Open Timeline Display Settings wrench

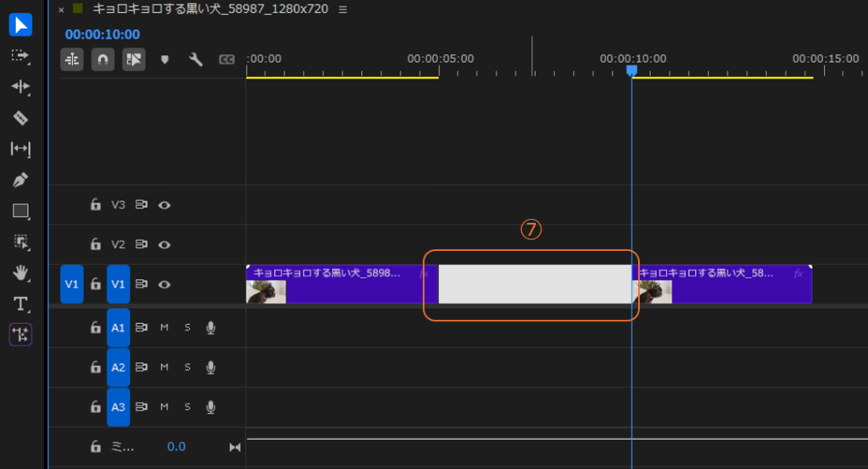195,59
